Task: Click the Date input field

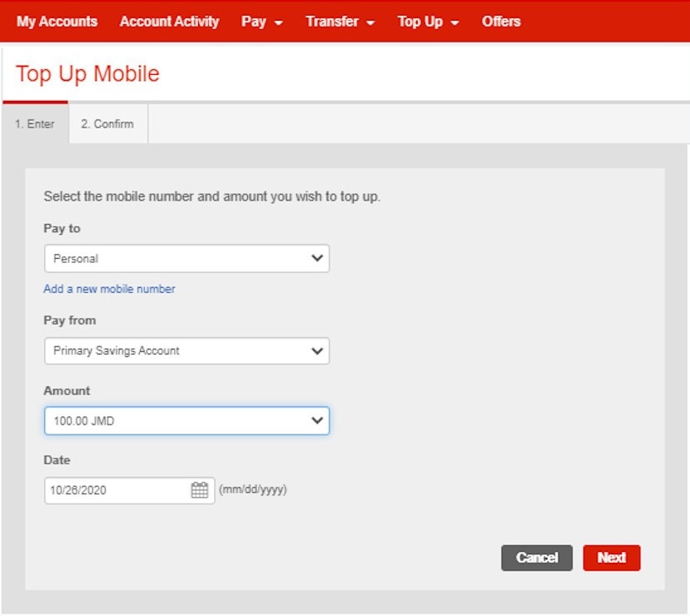Action: [x=129, y=490]
